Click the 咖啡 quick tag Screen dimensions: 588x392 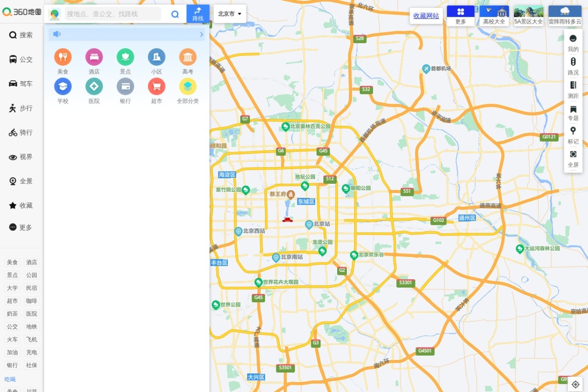(31, 301)
